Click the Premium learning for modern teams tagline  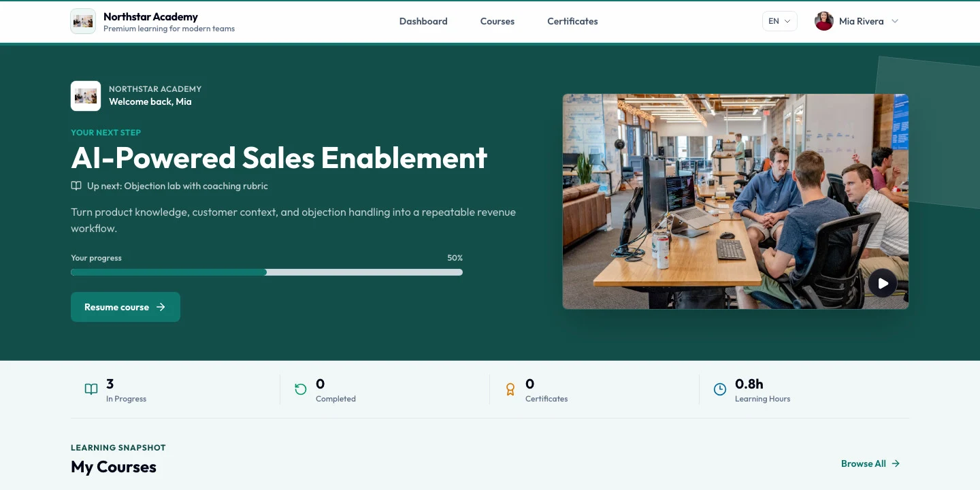169,29
